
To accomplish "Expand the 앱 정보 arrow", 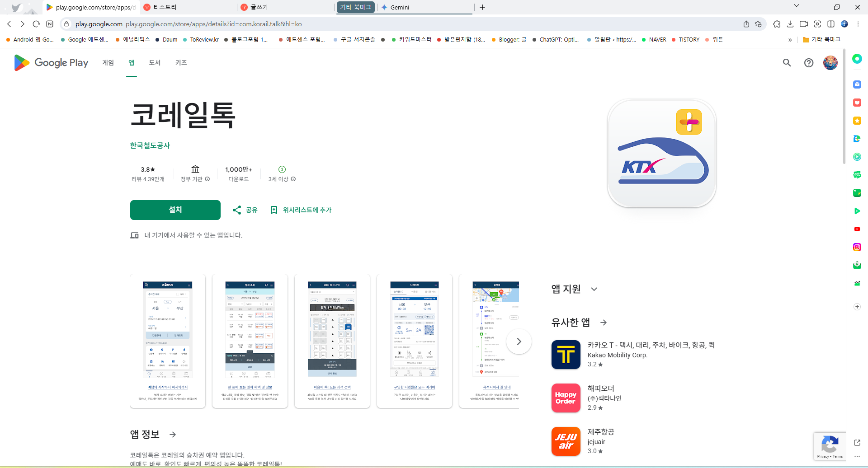I will coord(172,434).
